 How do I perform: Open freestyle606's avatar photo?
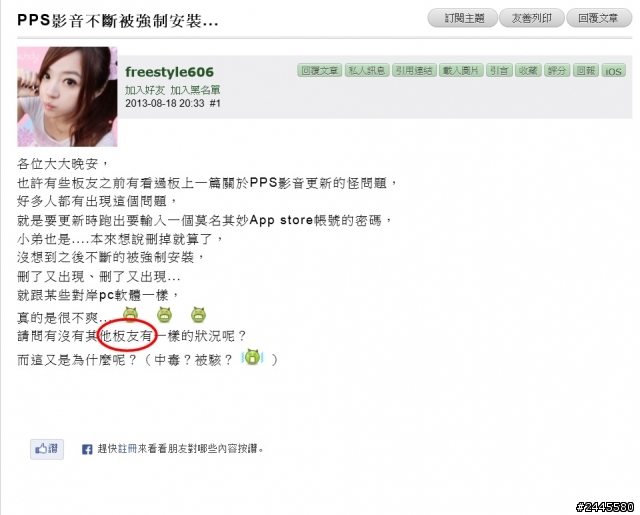(x=67, y=97)
